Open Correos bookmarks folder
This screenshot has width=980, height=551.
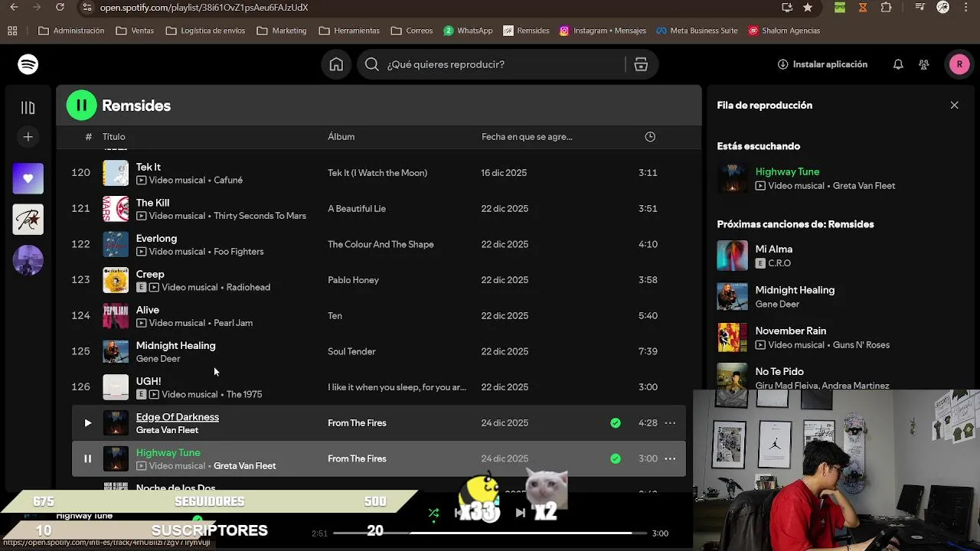(412, 31)
